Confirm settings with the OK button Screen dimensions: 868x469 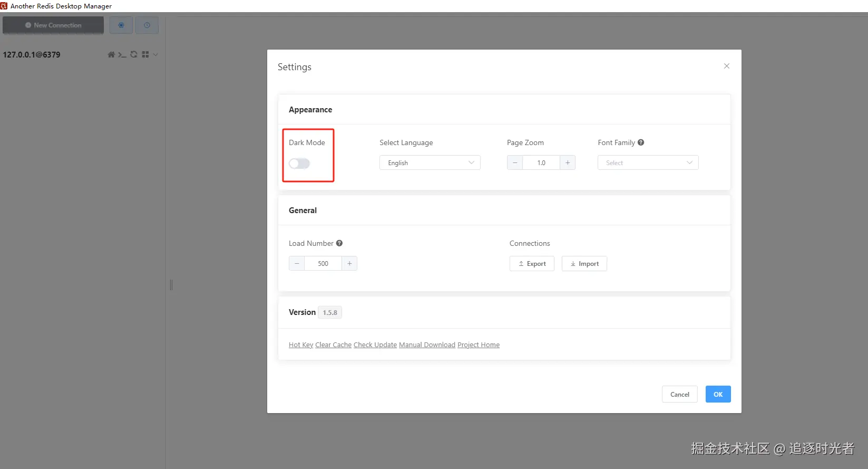(718, 395)
